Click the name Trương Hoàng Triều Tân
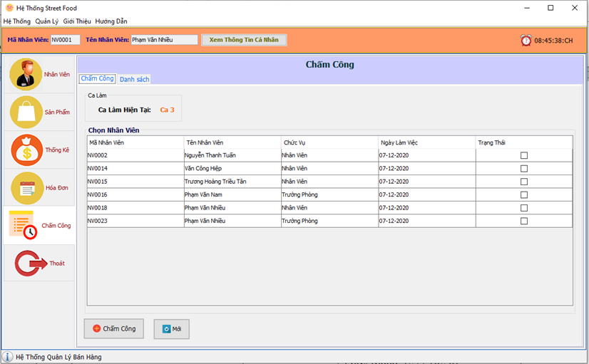The width and height of the screenshot is (589, 364). 215,182
